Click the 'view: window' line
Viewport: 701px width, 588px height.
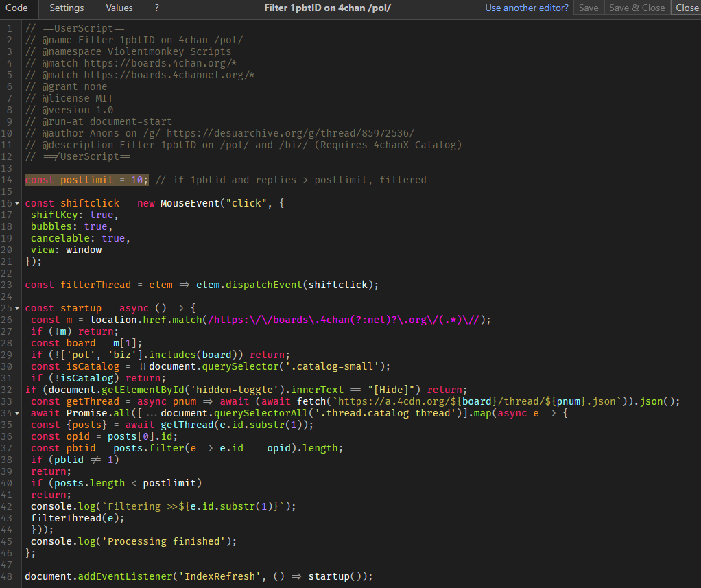[x=66, y=250]
